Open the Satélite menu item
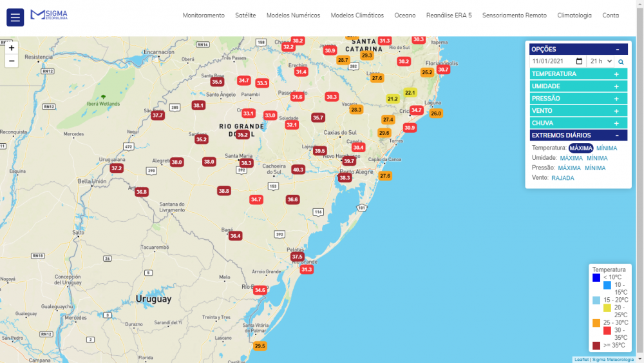 click(x=245, y=15)
